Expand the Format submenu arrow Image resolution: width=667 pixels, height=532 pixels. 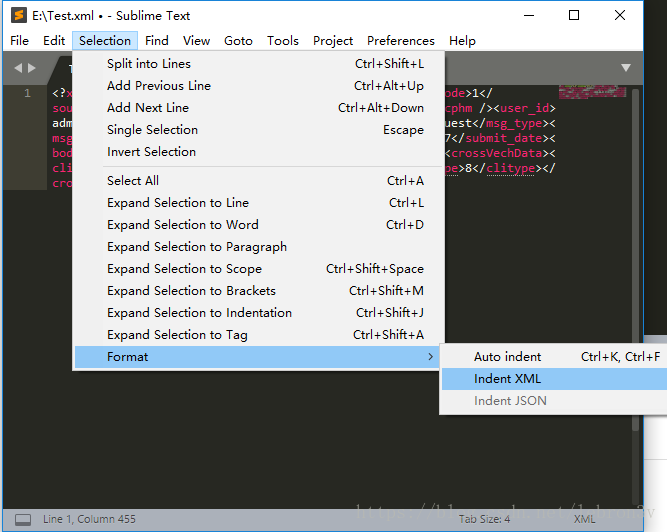[x=430, y=357]
